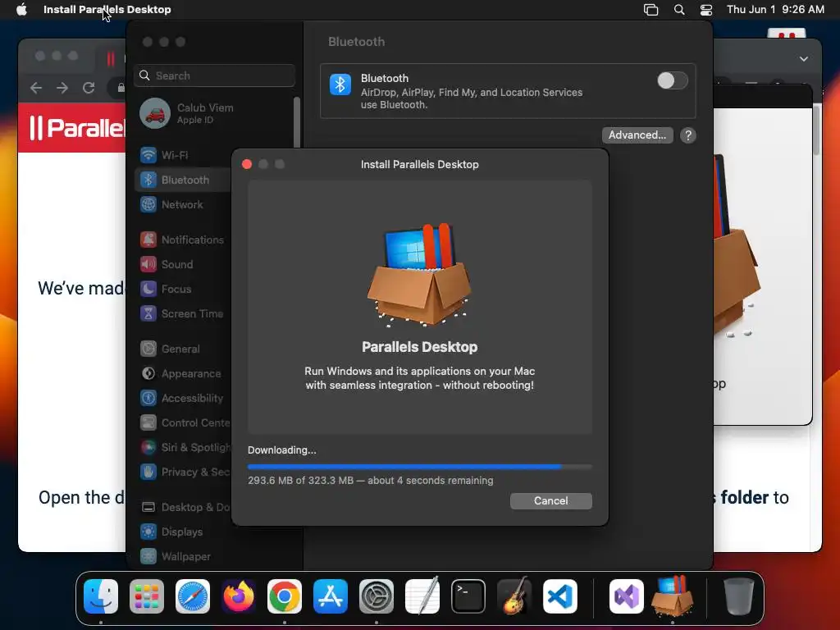This screenshot has height=630, width=840.
Task: Open the App Store dock icon
Action: tap(331, 596)
